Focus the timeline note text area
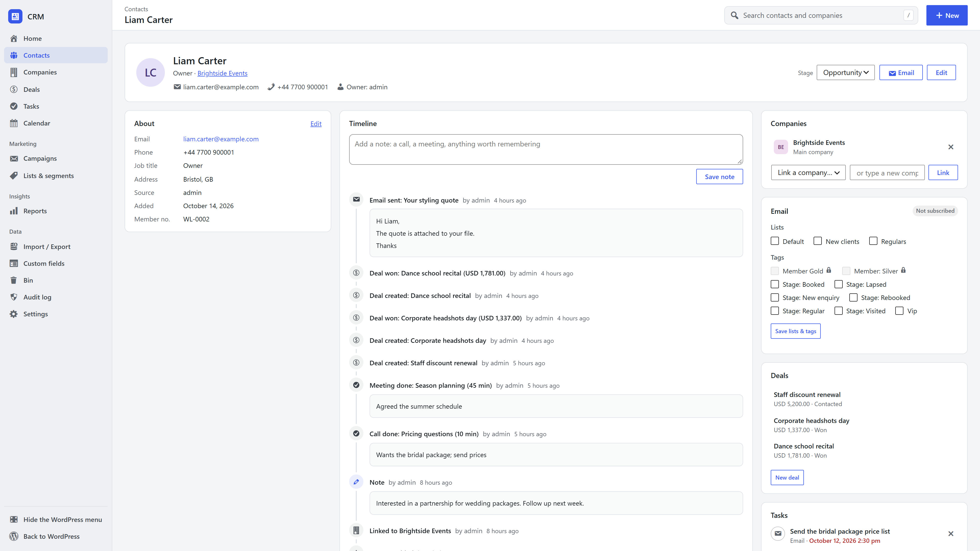The height and width of the screenshot is (551, 980). click(x=546, y=149)
